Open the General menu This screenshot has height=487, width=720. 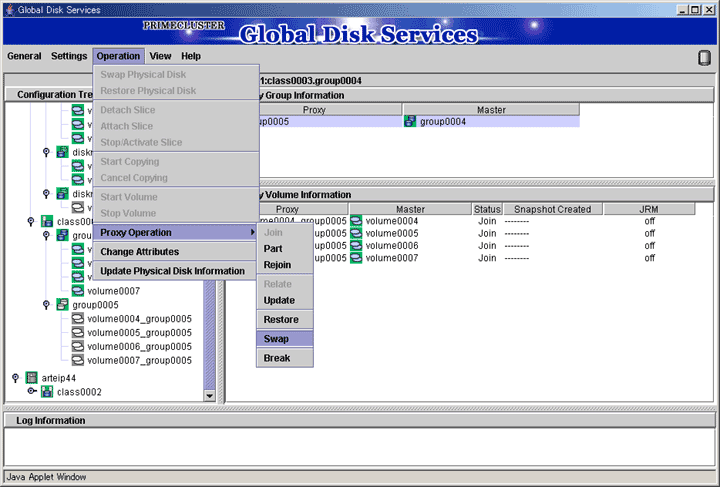[24, 56]
